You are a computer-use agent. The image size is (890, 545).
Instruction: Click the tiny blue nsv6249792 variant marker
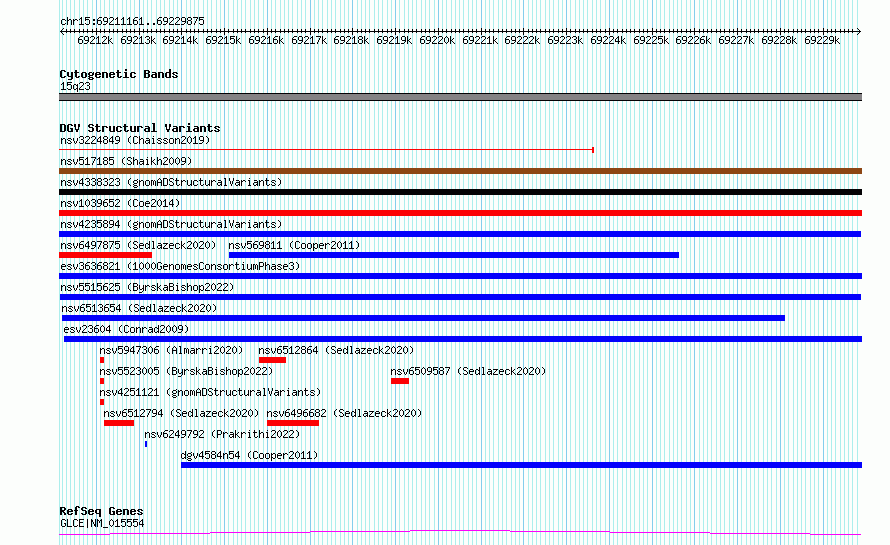(x=146, y=444)
